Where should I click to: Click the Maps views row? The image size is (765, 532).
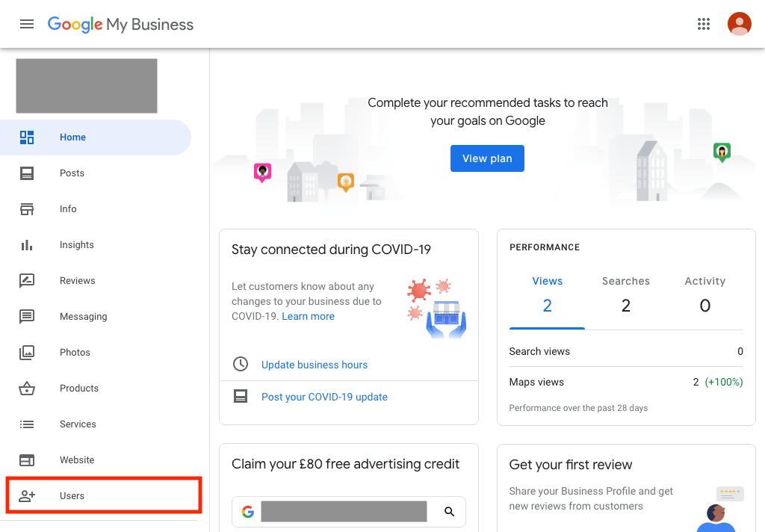pos(626,382)
